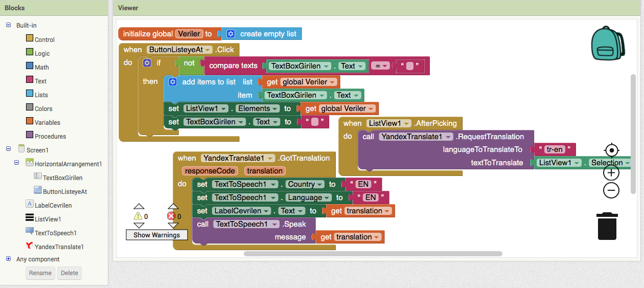Image resolution: width=644 pixels, height=288 pixels.
Task: Expand the Any component section
Action: tap(8, 259)
